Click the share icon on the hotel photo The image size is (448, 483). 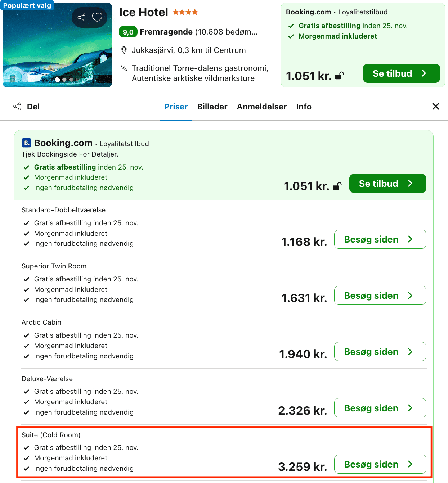(x=82, y=17)
